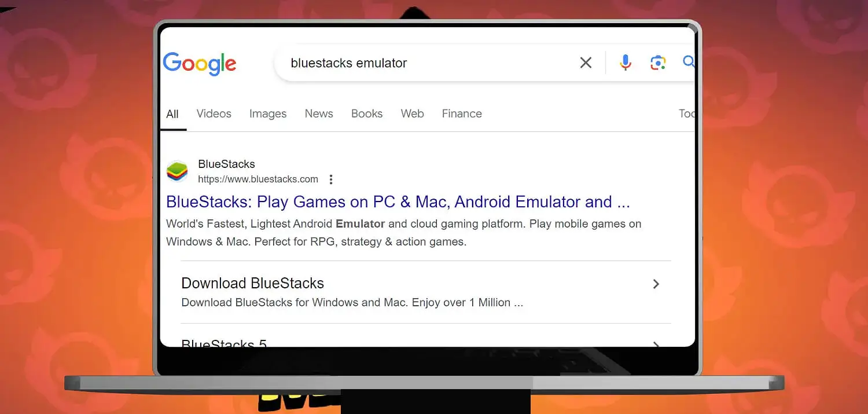Click the BlueStacks favicon in the result
Screen dimensions: 868x414
point(177,171)
